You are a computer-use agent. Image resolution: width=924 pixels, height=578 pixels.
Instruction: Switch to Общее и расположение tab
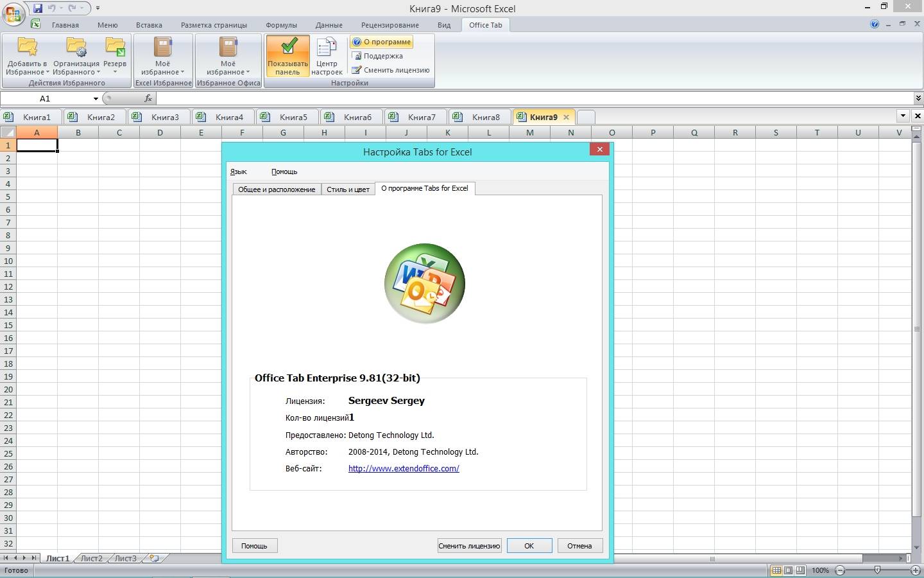tap(277, 189)
